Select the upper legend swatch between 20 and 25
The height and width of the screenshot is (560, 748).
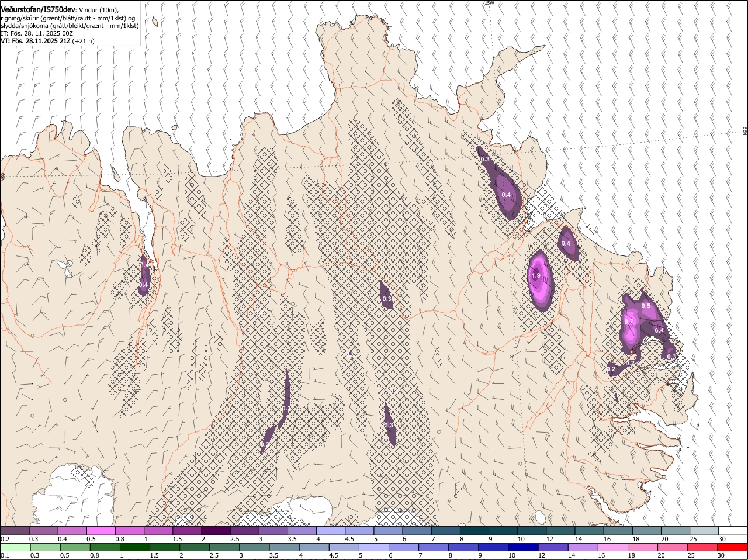(x=676, y=530)
